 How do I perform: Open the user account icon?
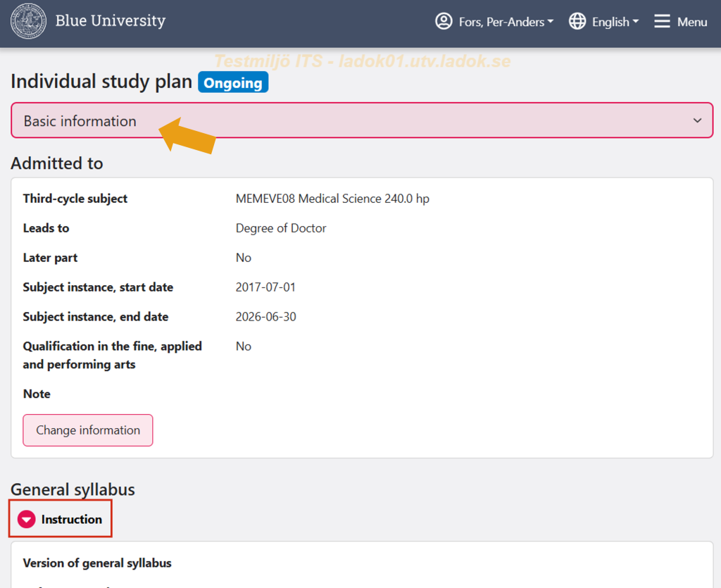click(444, 21)
